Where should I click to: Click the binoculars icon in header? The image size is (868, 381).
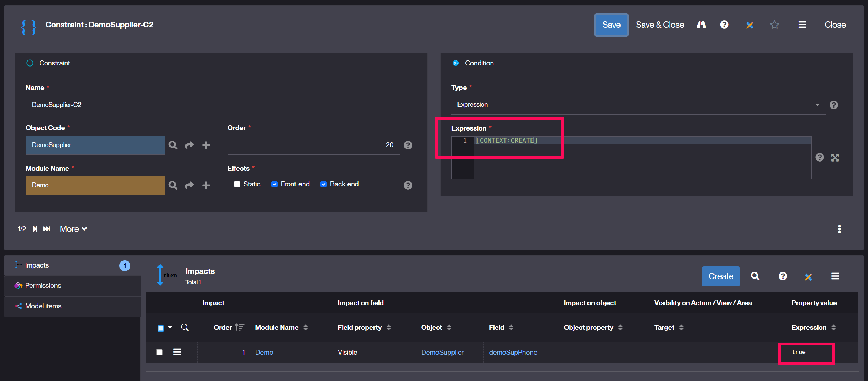[701, 25]
